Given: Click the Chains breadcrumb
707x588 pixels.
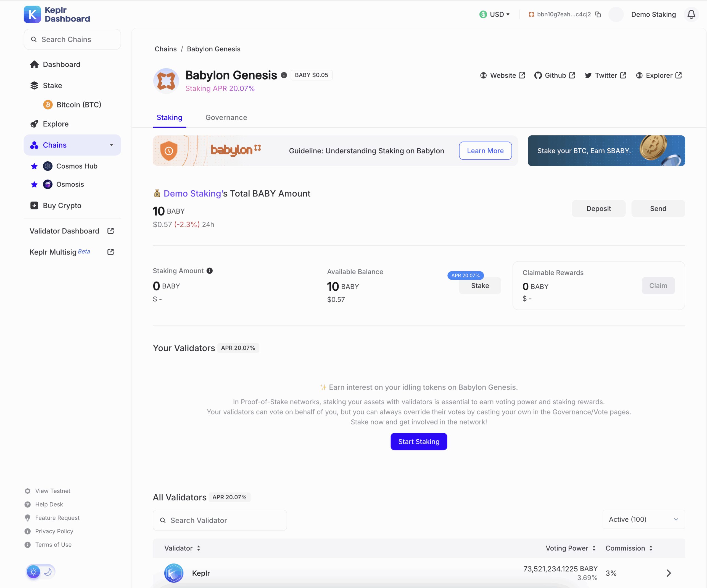Looking at the screenshot, I should (165, 49).
